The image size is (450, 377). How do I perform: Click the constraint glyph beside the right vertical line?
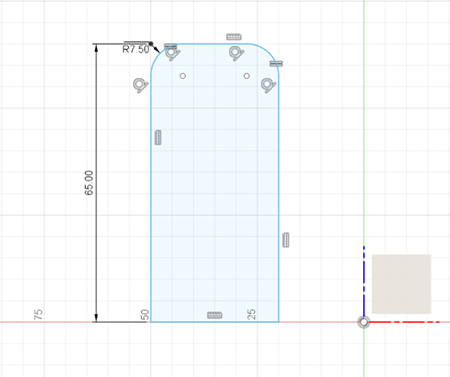coord(286,240)
